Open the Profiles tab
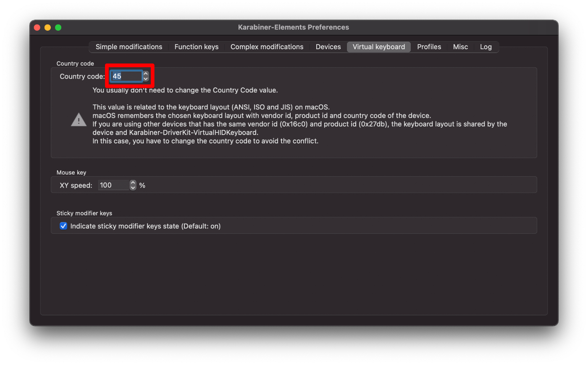The height and width of the screenshot is (365, 588). tap(429, 47)
